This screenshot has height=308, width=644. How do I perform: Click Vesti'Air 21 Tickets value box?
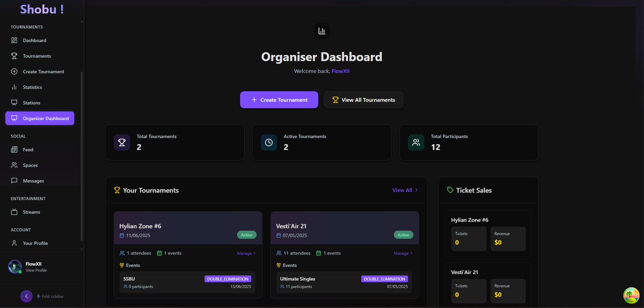point(469,291)
